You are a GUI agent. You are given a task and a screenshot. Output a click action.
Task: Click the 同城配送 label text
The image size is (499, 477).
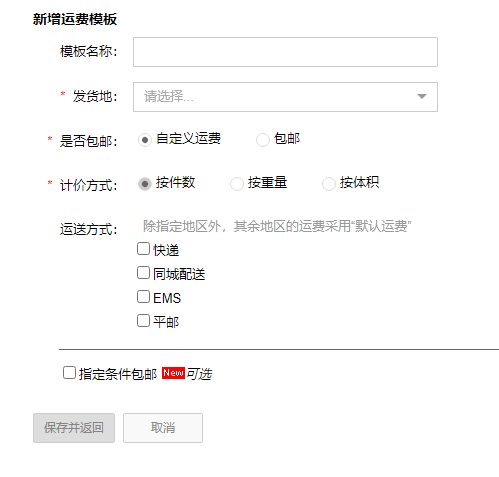click(x=179, y=274)
